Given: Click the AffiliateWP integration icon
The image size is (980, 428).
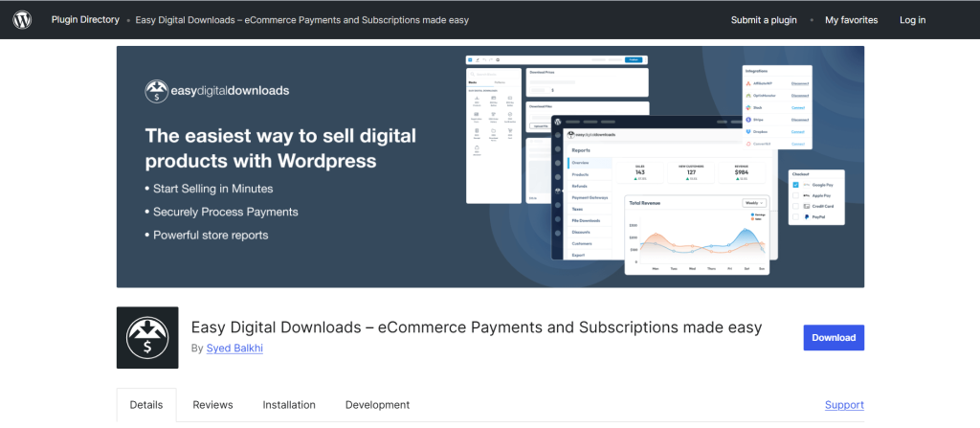Looking at the screenshot, I should click(748, 83).
